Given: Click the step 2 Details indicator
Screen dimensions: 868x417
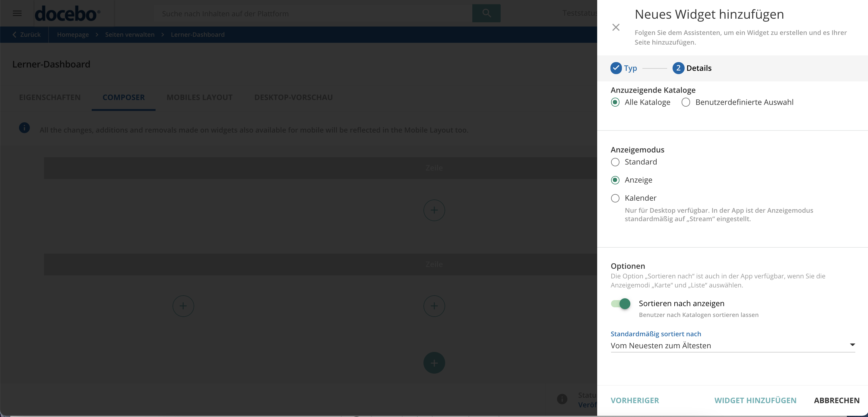Looking at the screenshot, I should 678,68.
